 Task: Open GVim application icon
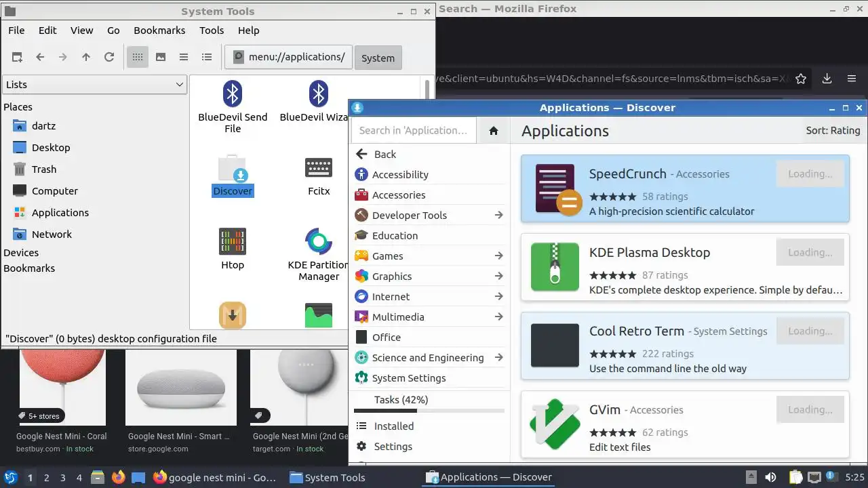click(x=555, y=424)
